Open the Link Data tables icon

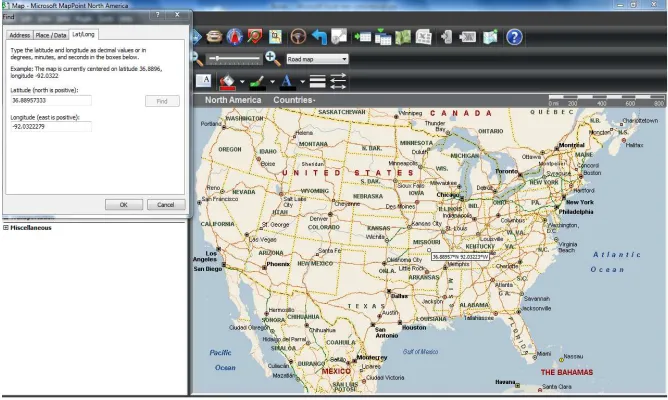point(383,37)
